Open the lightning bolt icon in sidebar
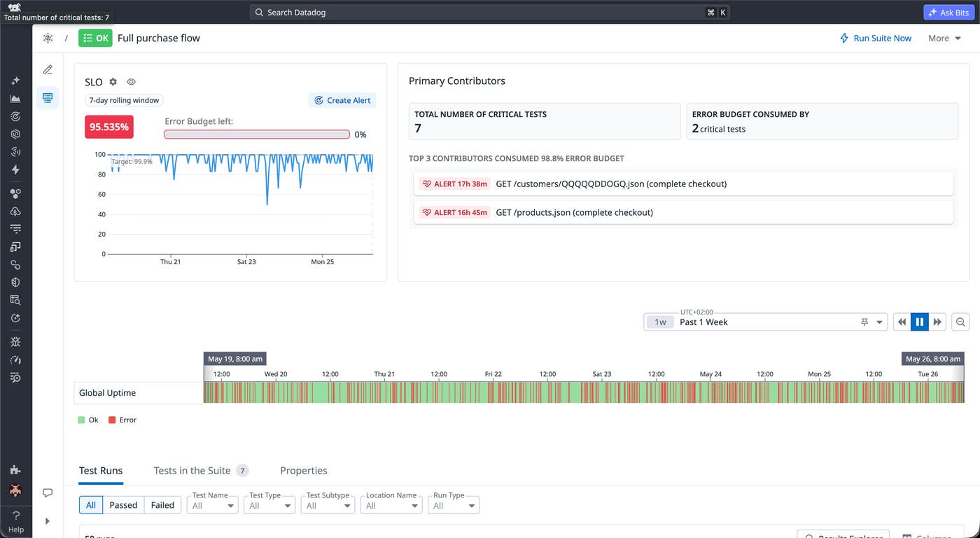Image resolution: width=980 pixels, height=538 pixels. click(x=15, y=170)
